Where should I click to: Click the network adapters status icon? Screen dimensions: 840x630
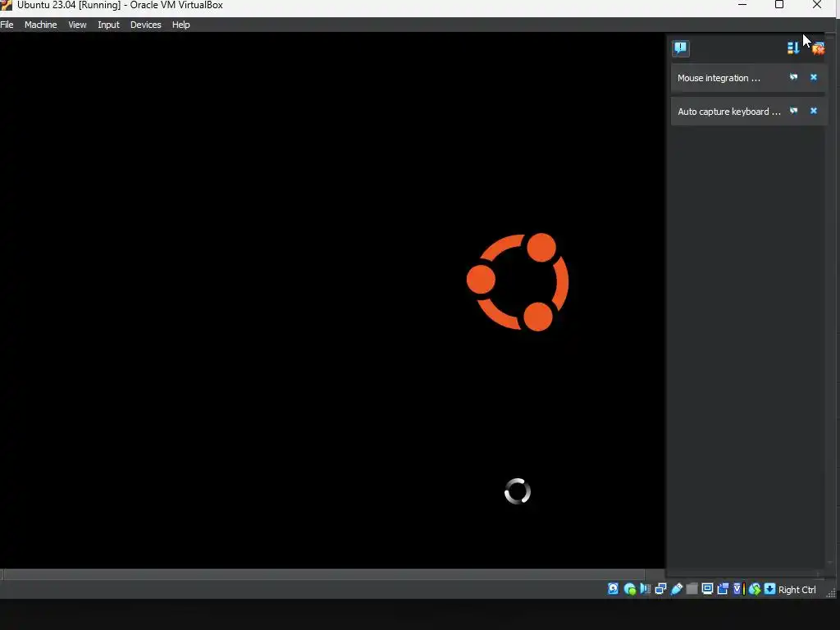pyautogui.click(x=660, y=589)
